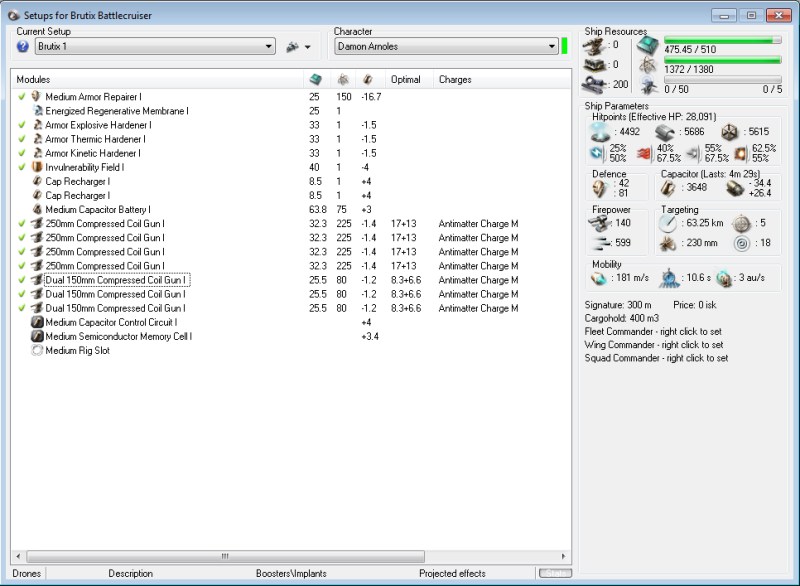This screenshot has height=586, width=800.
Task: Click the Medium Semiconductor Memory Cell I icon
Action: point(37,336)
